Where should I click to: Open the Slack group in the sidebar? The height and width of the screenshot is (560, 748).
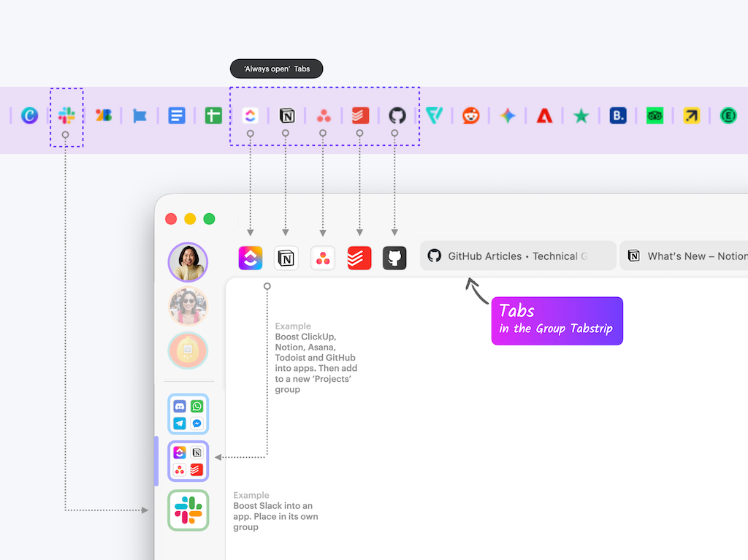tap(188, 510)
